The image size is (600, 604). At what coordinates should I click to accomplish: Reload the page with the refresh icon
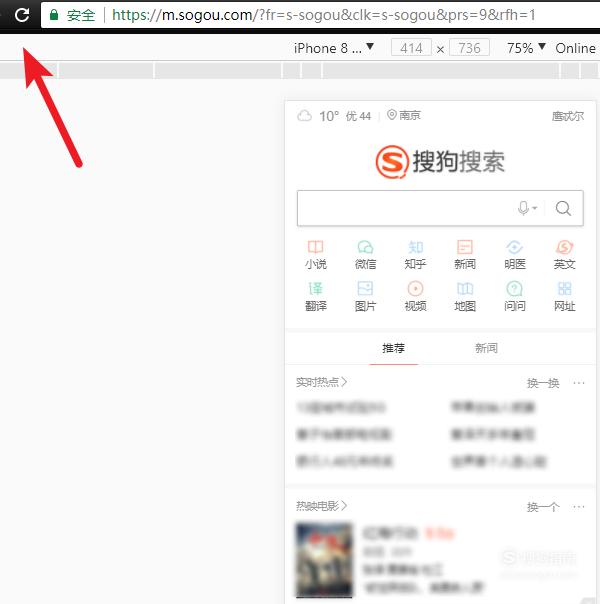click(22, 15)
